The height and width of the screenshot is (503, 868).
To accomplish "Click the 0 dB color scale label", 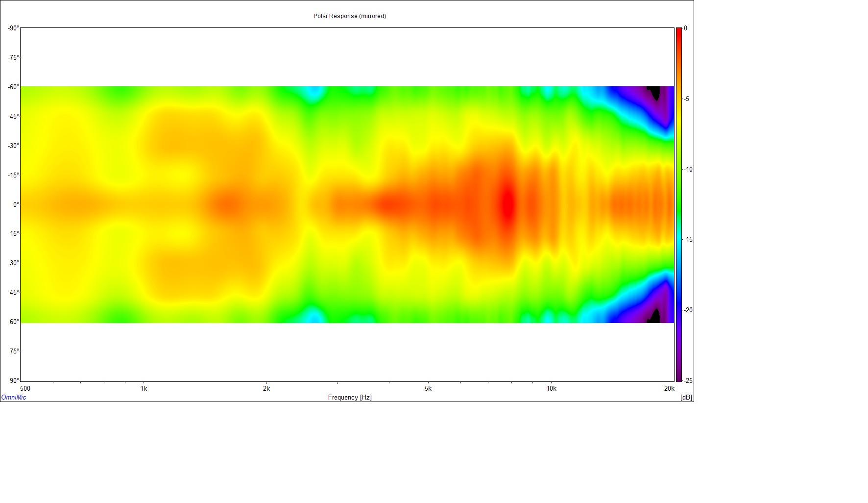I will point(685,28).
